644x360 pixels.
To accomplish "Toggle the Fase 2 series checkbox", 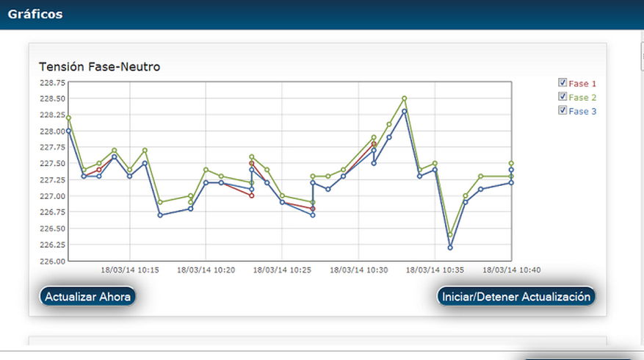I will point(562,96).
